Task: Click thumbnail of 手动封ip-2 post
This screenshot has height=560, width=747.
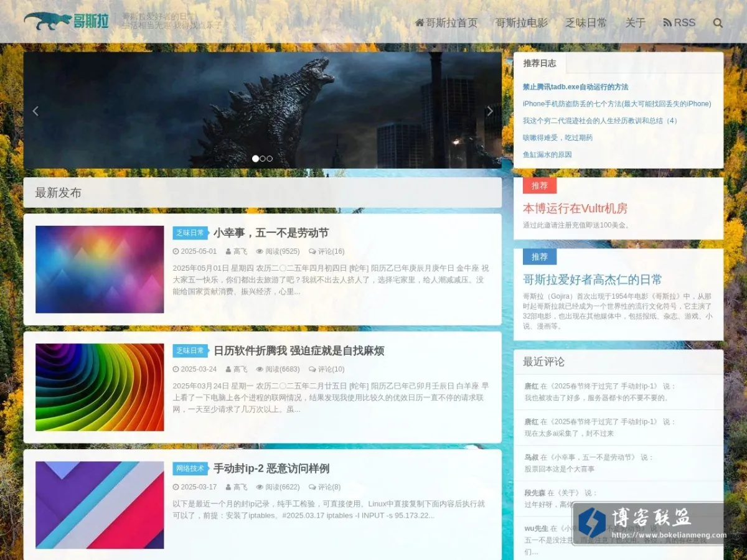Action: tap(100, 505)
